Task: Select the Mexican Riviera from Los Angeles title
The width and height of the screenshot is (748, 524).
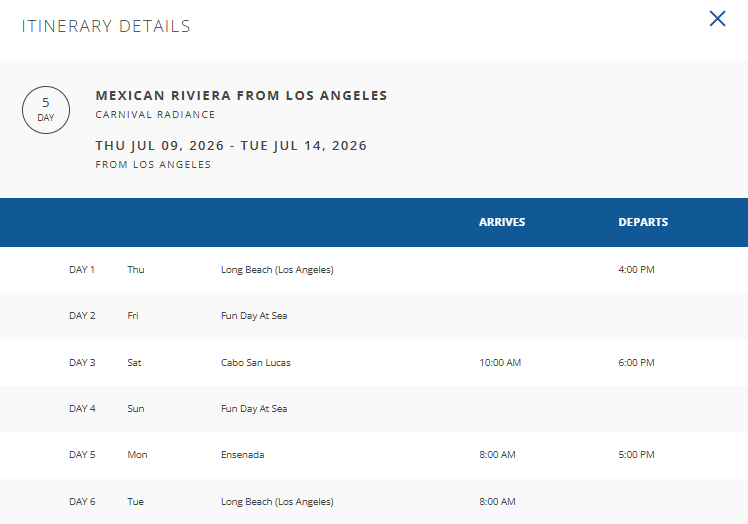Action: point(241,96)
